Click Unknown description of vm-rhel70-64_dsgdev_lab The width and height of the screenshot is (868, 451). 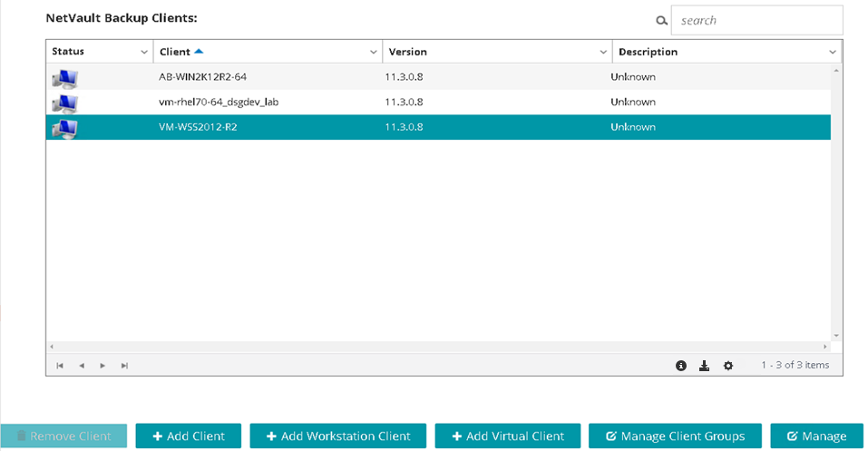coord(633,102)
